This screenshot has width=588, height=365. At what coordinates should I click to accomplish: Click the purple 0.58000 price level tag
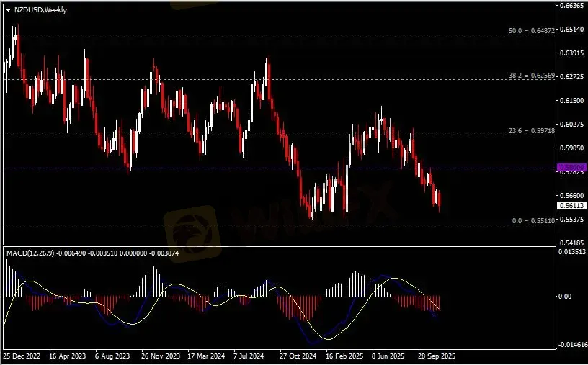[x=571, y=168]
